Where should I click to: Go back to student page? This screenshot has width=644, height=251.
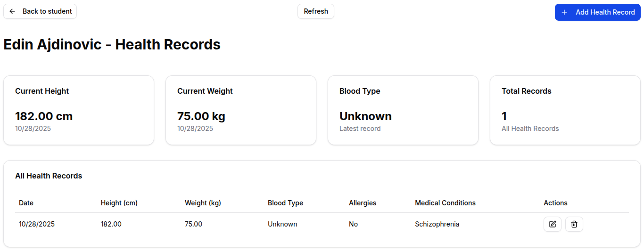tap(40, 11)
